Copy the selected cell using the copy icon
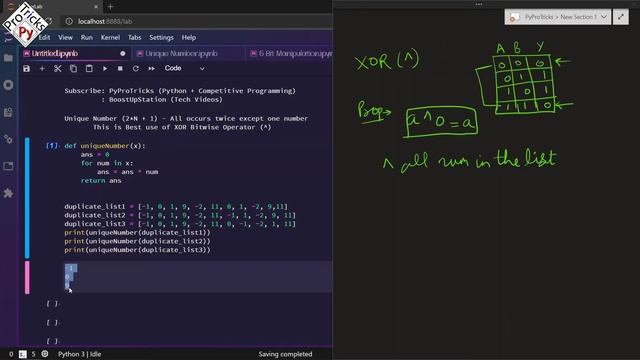 coord(73,69)
